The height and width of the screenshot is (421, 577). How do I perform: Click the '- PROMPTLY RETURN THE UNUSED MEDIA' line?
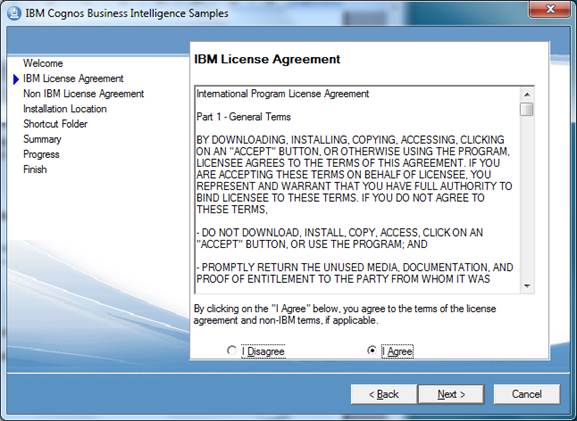[x=355, y=268]
